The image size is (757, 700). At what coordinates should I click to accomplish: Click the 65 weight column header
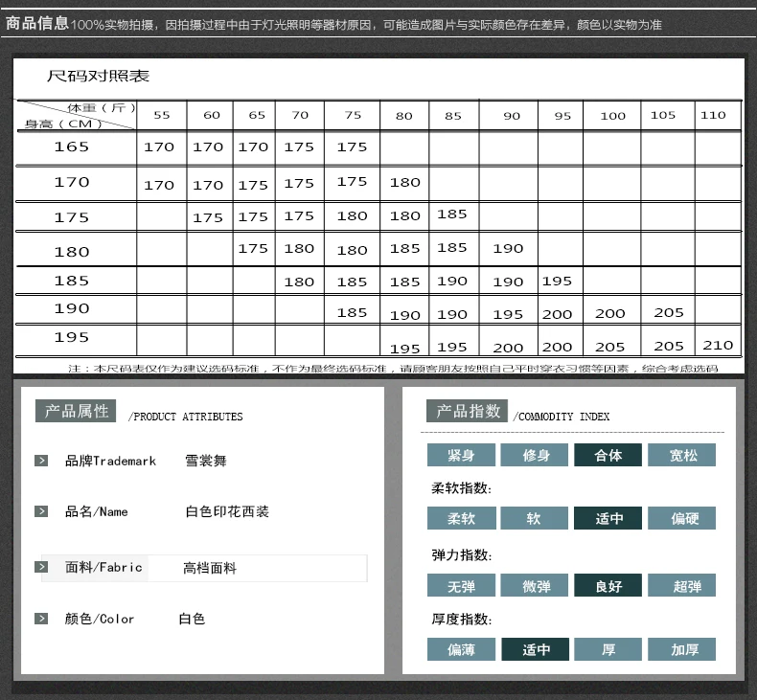pos(257,115)
